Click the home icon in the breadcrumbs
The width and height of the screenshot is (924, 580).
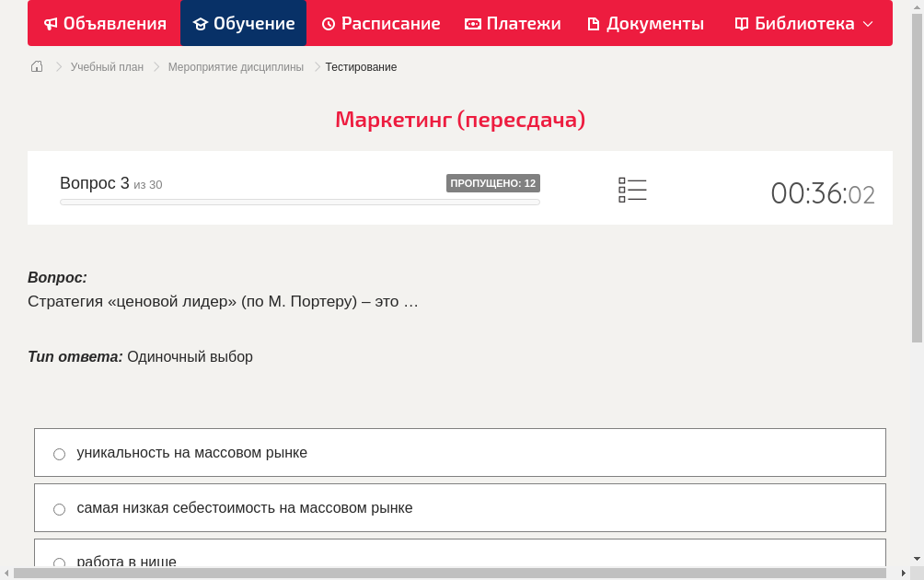click(x=36, y=66)
